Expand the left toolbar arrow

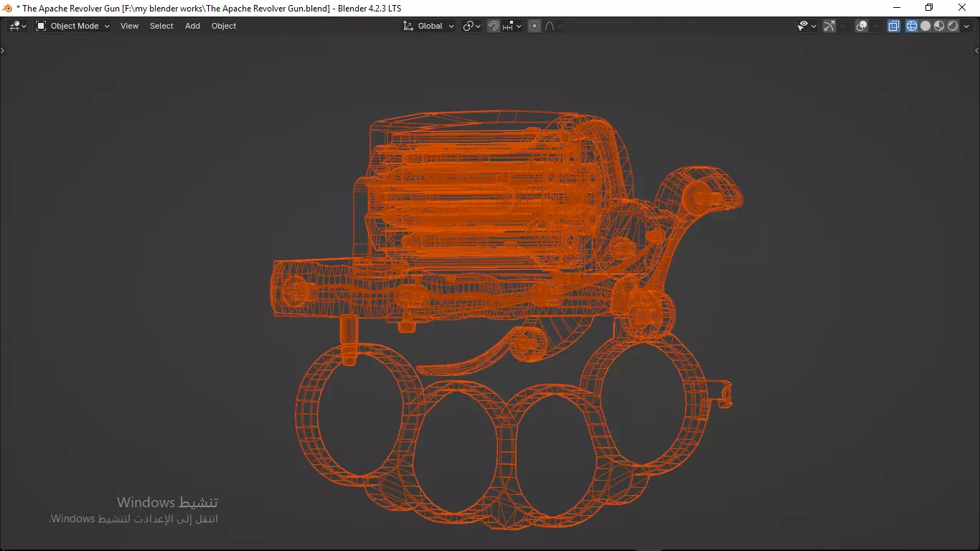(x=3, y=50)
